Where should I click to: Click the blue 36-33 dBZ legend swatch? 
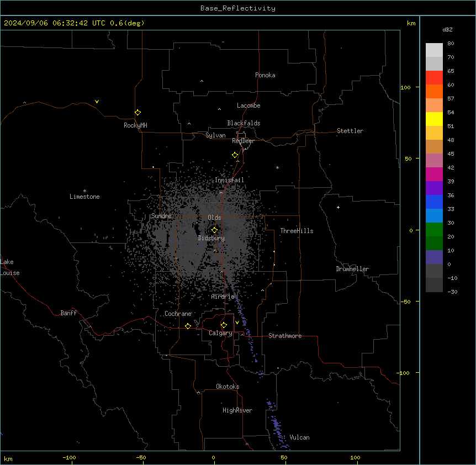[x=434, y=202]
